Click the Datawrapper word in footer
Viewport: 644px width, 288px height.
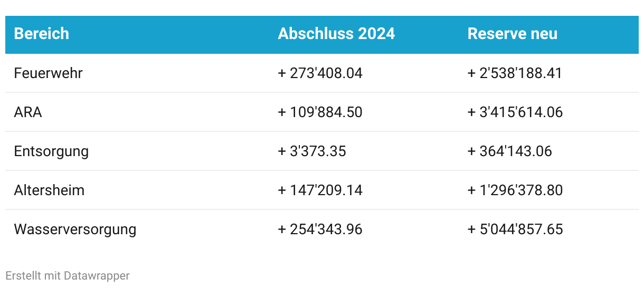(97, 275)
